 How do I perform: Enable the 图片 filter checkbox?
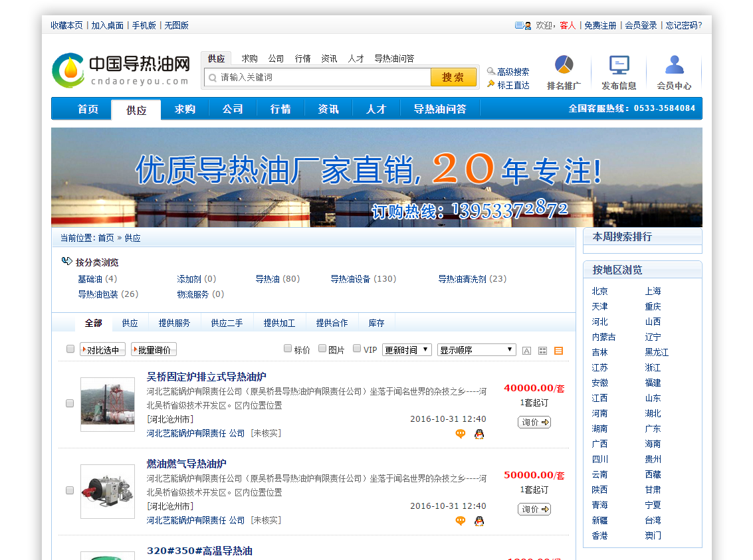coord(322,348)
